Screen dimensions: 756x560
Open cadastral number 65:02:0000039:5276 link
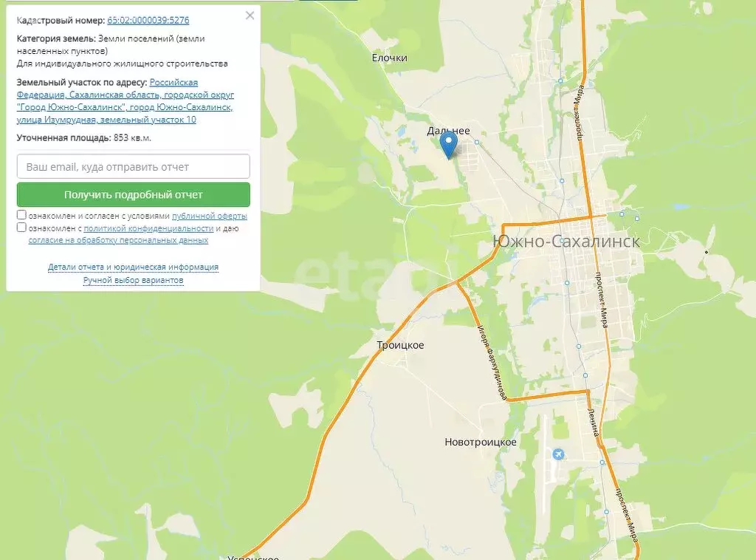point(148,20)
